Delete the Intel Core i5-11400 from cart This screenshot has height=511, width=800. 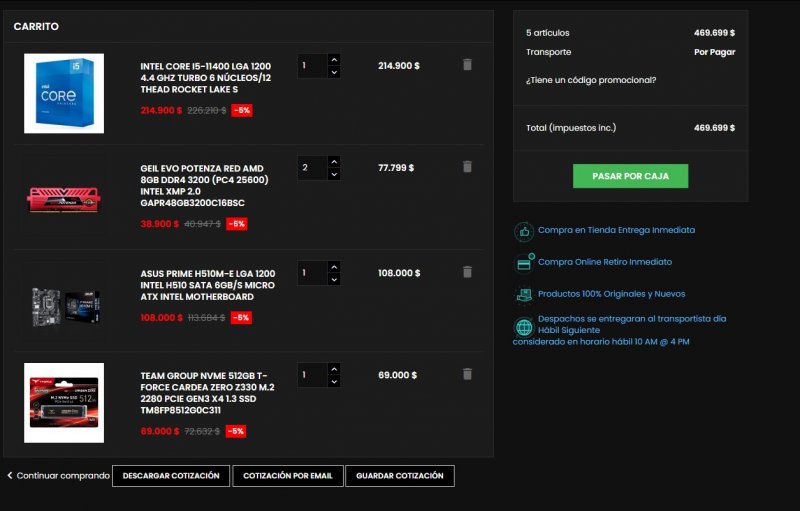467,65
